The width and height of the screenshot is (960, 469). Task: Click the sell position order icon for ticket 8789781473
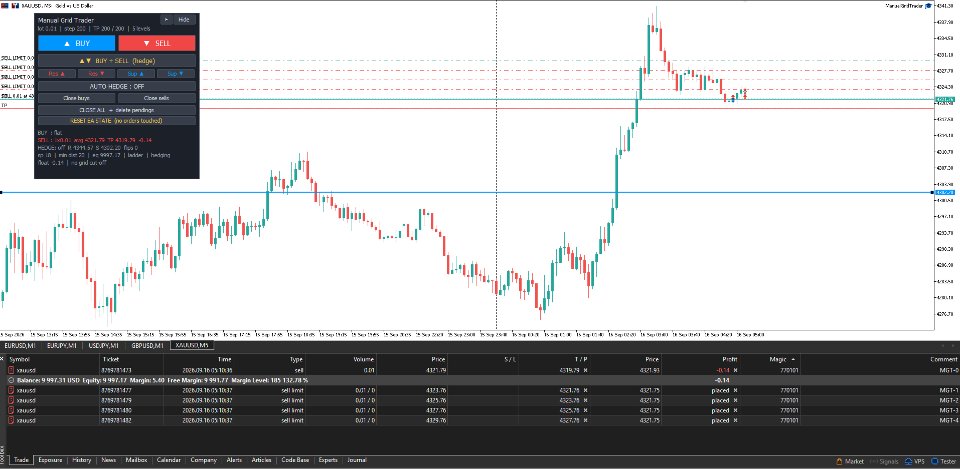coord(10,370)
